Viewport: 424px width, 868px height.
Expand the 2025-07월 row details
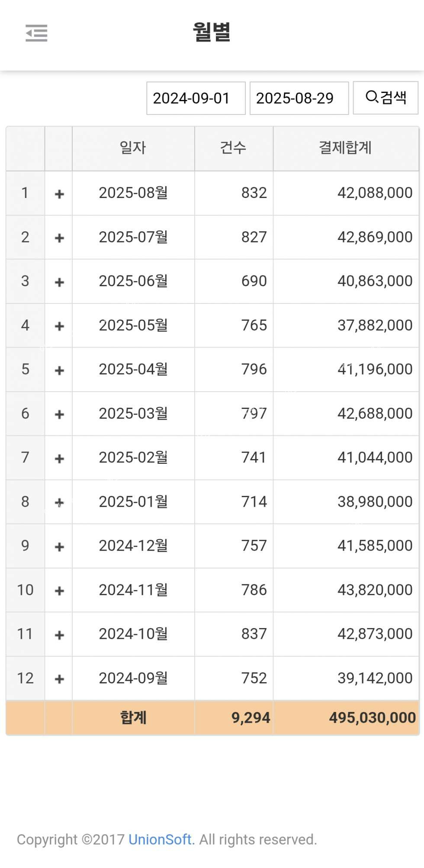(x=59, y=238)
